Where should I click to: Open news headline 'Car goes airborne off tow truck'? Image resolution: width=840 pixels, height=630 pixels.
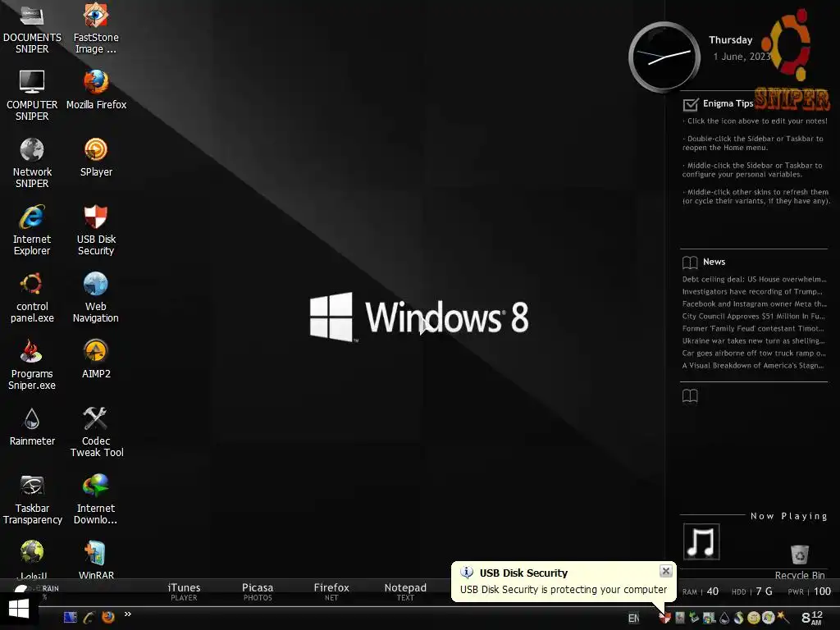[754, 353]
